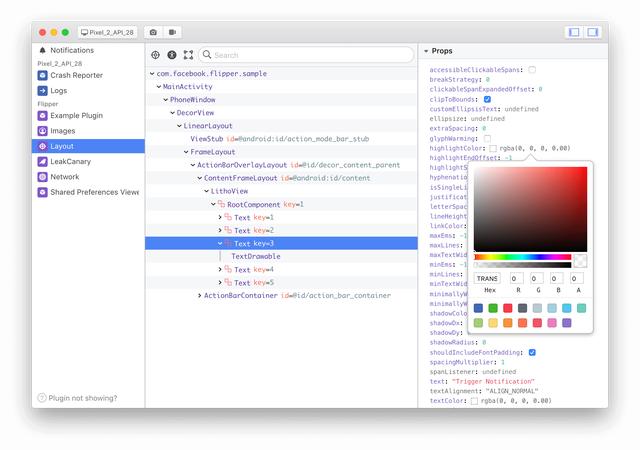This screenshot has width=640, height=450.
Task: Expand the Text key=4 node
Action: pos(220,270)
